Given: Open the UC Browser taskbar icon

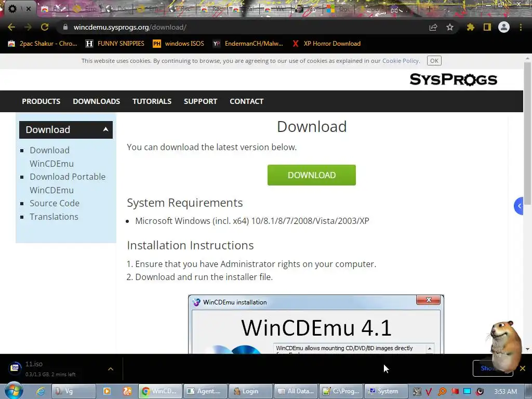Looking at the screenshot, I should [x=127, y=391].
